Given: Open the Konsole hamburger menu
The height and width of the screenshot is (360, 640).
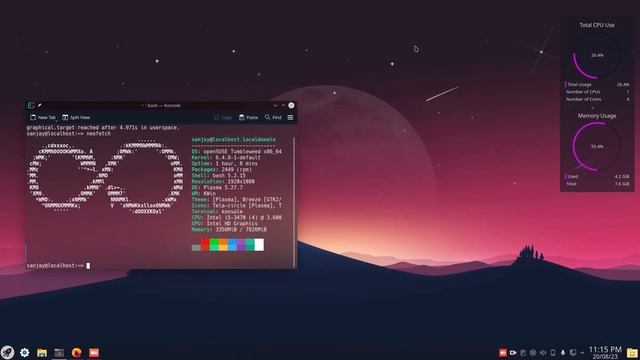Looking at the screenshot, I should [290, 118].
